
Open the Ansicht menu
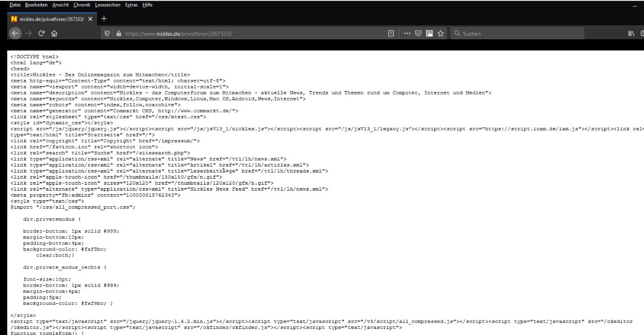coord(60,5)
